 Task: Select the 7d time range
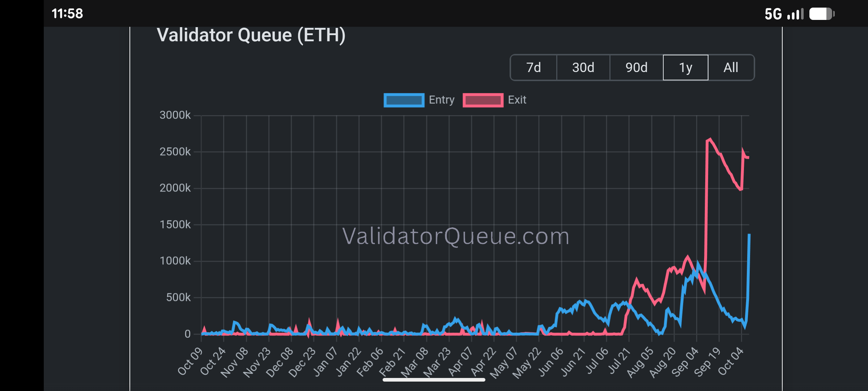[x=533, y=68]
